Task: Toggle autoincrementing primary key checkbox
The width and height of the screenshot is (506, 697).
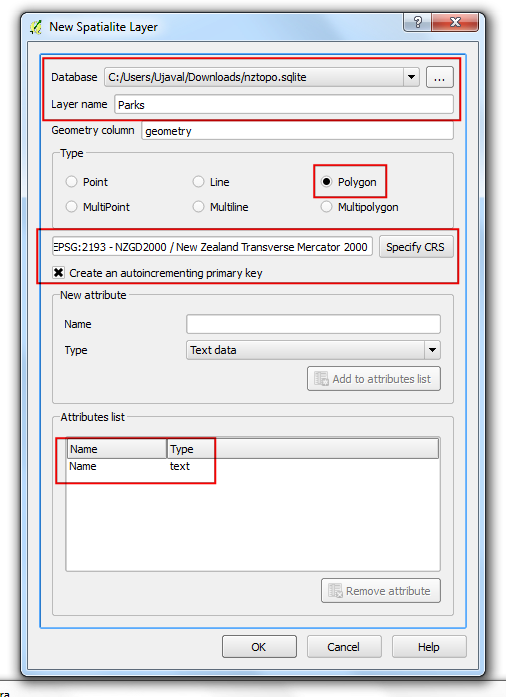Action: point(58,272)
